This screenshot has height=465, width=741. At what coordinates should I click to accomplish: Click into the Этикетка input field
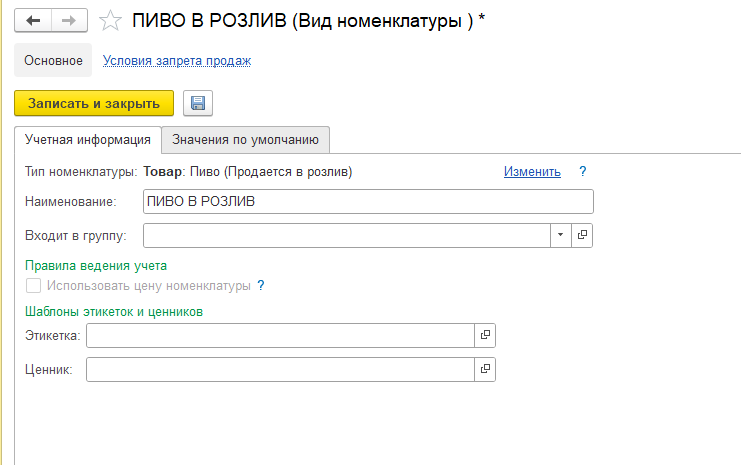280,335
